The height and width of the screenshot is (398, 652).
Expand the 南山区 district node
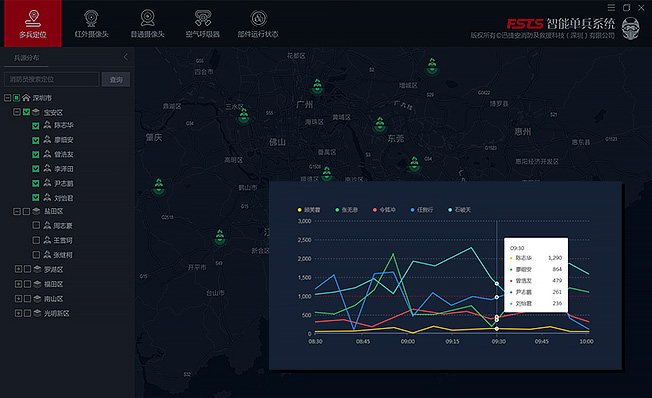coord(18,298)
